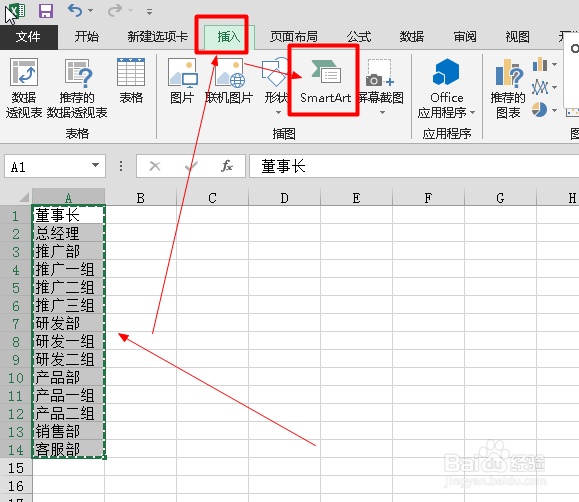The width and height of the screenshot is (579, 502).
Task: Select column E header
Action: [356, 198]
